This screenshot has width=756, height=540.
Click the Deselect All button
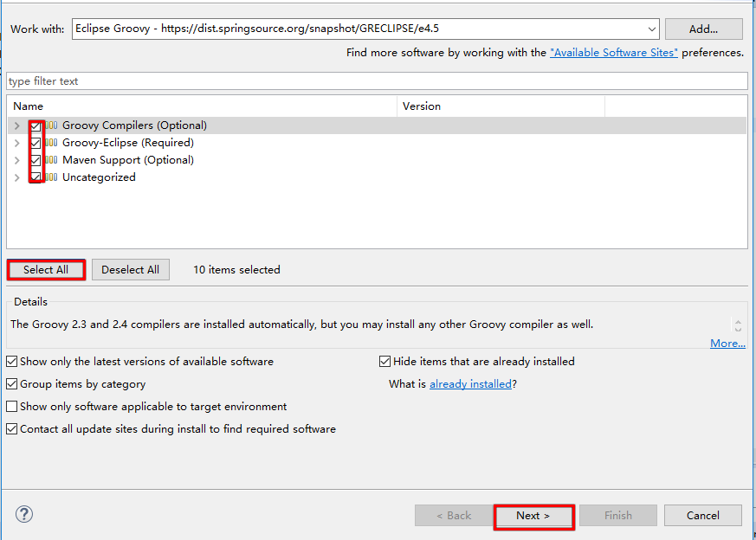click(131, 270)
